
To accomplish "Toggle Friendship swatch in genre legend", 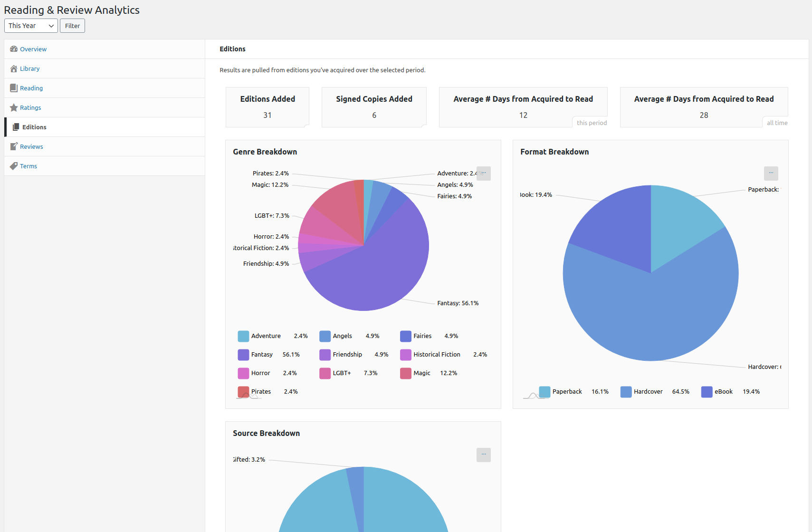I will 325,355.
